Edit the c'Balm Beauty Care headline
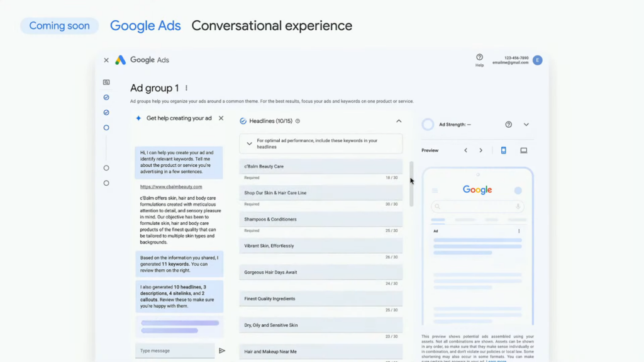644x362 pixels. click(321, 166)
